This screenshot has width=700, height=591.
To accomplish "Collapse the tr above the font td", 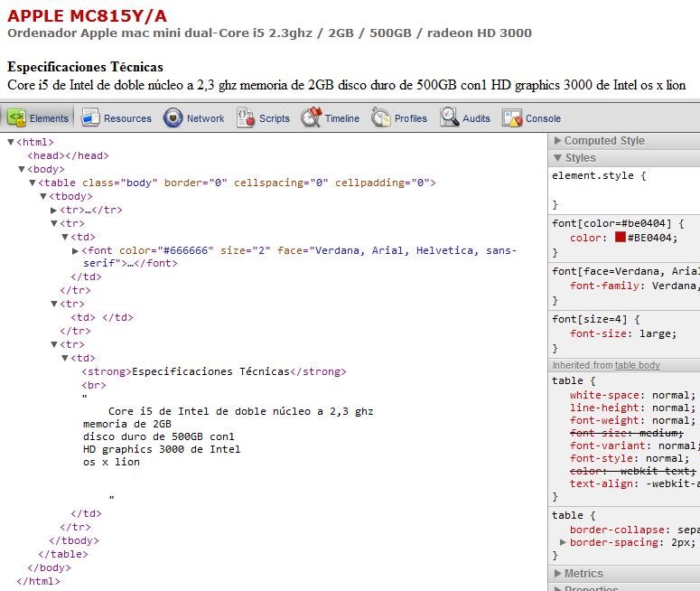I will (54, 223).
